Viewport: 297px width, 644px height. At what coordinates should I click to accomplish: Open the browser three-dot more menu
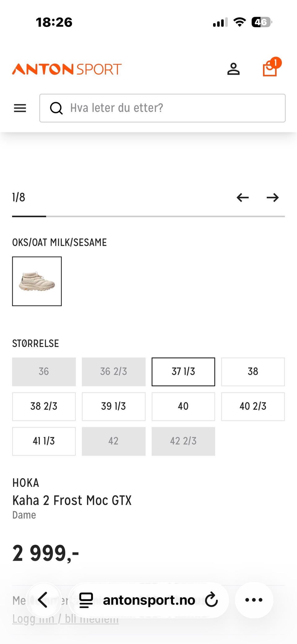click(254, 600)
